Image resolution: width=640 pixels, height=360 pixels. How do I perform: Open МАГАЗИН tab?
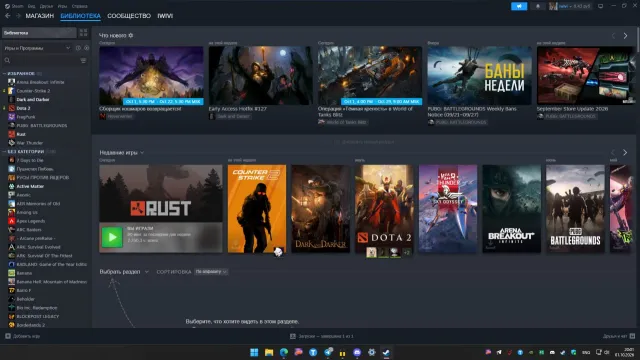pyautogui.click(x=40, y=16)
